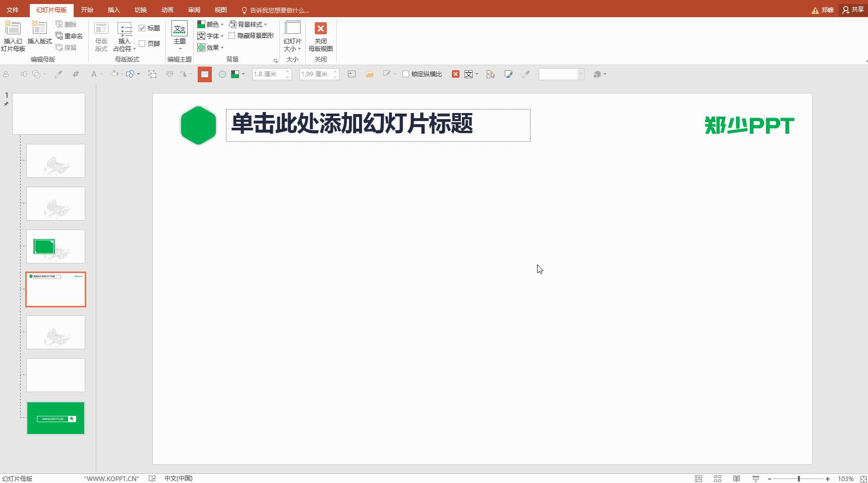
Task: Open the 视图 menu tab
Action: [220, 9]
